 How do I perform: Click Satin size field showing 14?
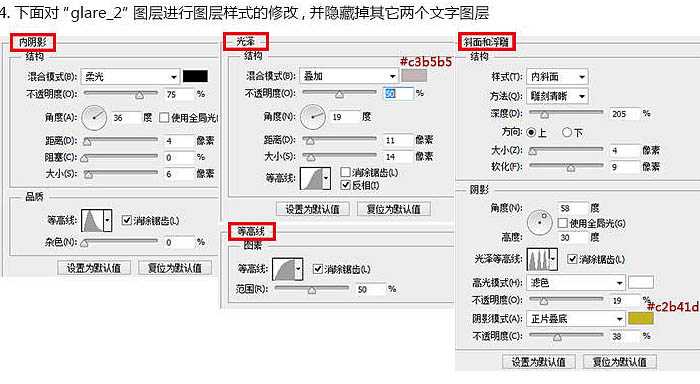coord(398,157)
